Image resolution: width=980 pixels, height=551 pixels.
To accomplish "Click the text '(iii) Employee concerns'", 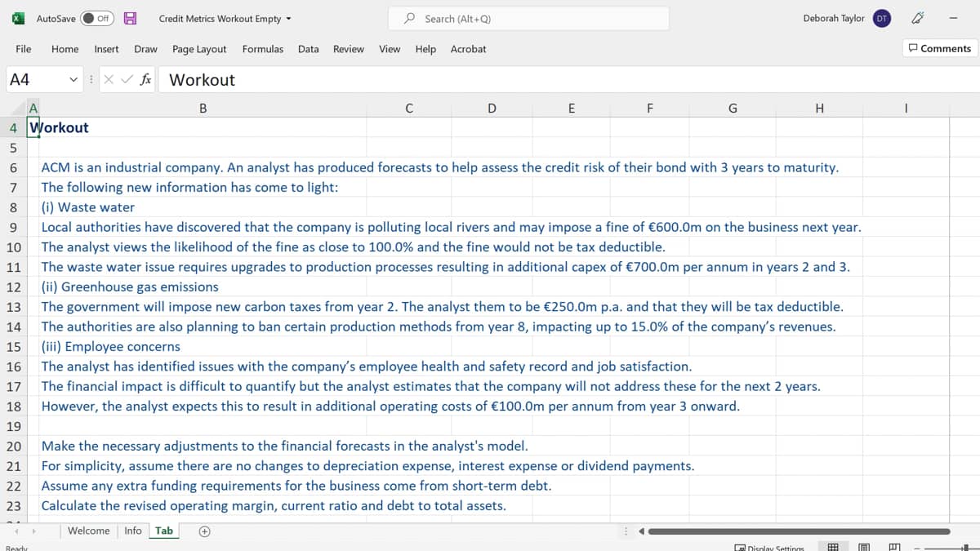I will (111, 346).
